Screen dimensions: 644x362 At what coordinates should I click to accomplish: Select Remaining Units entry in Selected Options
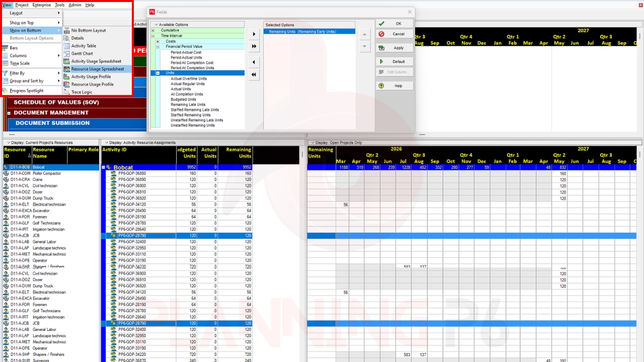[302, 32]
